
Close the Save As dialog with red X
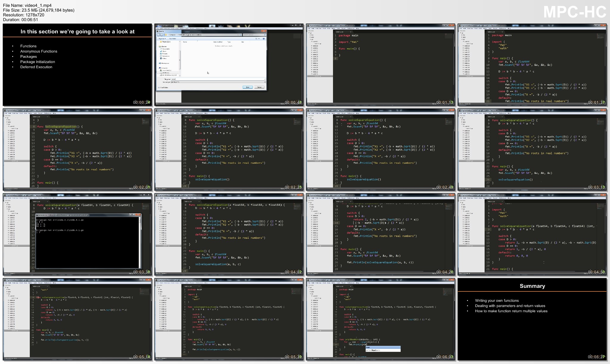(x=264, y=31)
